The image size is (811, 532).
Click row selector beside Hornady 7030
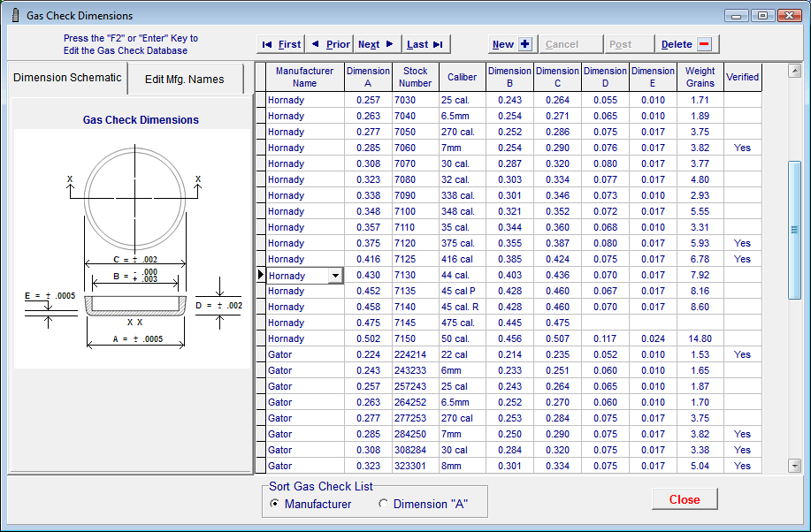[261, 100]
